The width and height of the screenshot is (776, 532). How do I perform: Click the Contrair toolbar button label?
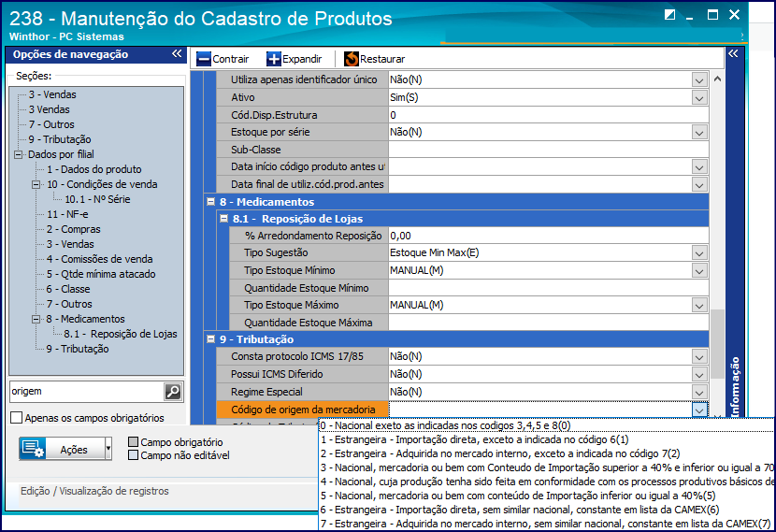click(x=231, y=60)
